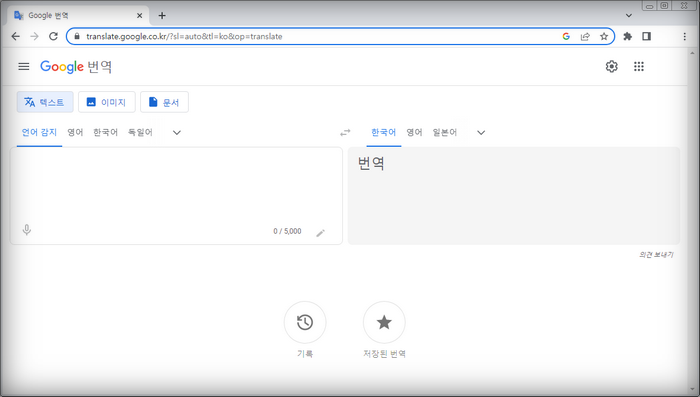
Task: Send feedback via 의견 보내기
Action: [x=656, y=255]
